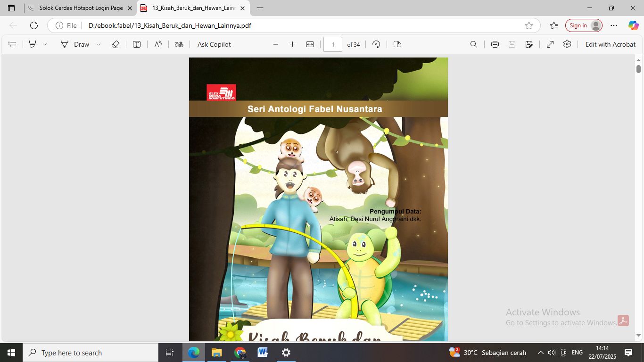Click the Sign in button

coord(584,25)
